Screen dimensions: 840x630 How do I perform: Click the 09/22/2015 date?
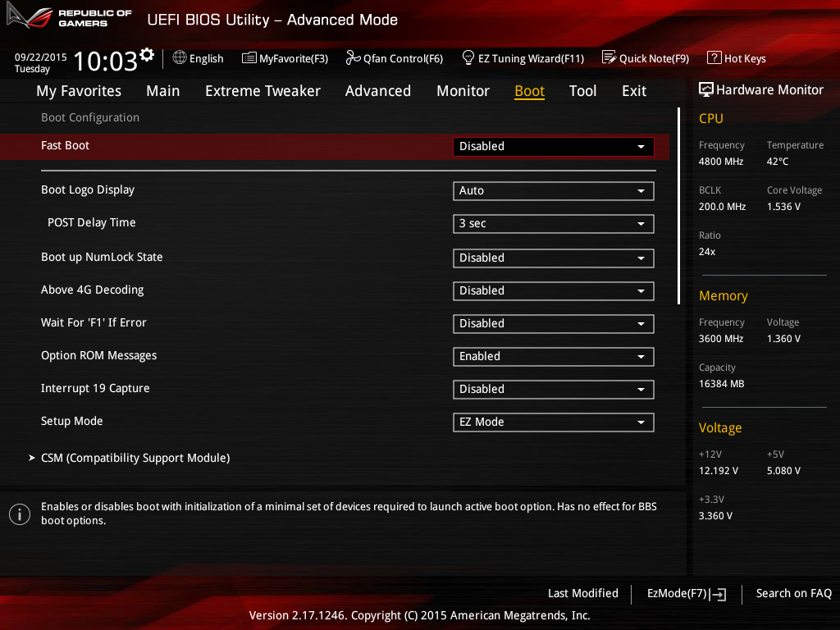click(41, 57)
